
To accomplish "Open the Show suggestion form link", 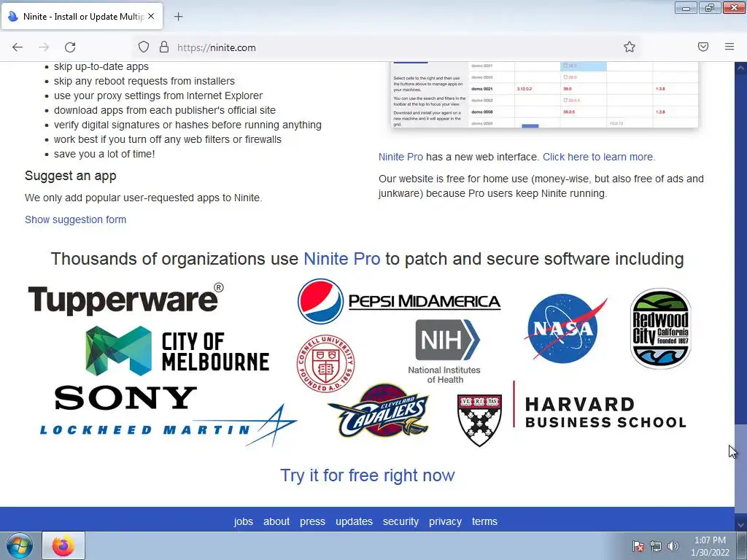I will (x=75, y=219).
